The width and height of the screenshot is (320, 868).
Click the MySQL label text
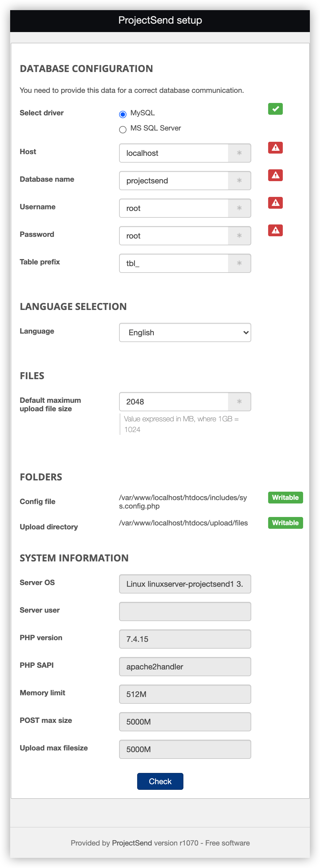pyautogui.click(x=143, y=113)
